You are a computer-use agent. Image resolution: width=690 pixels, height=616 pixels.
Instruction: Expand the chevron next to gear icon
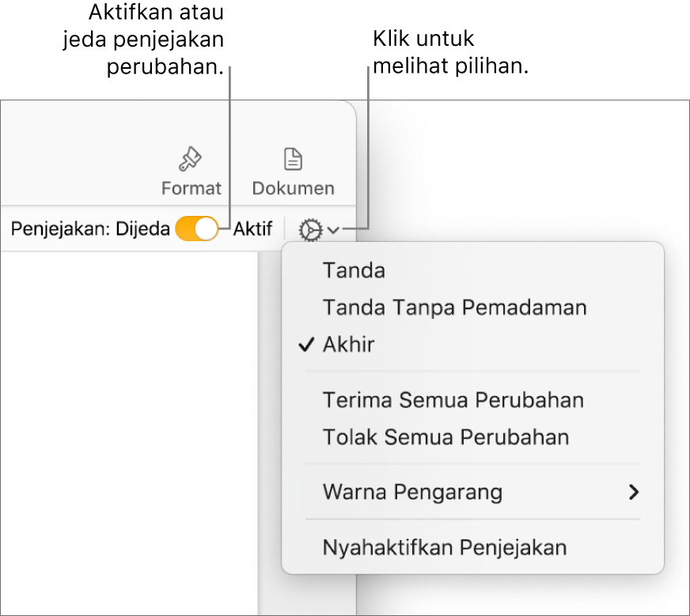tap(334, 230)
